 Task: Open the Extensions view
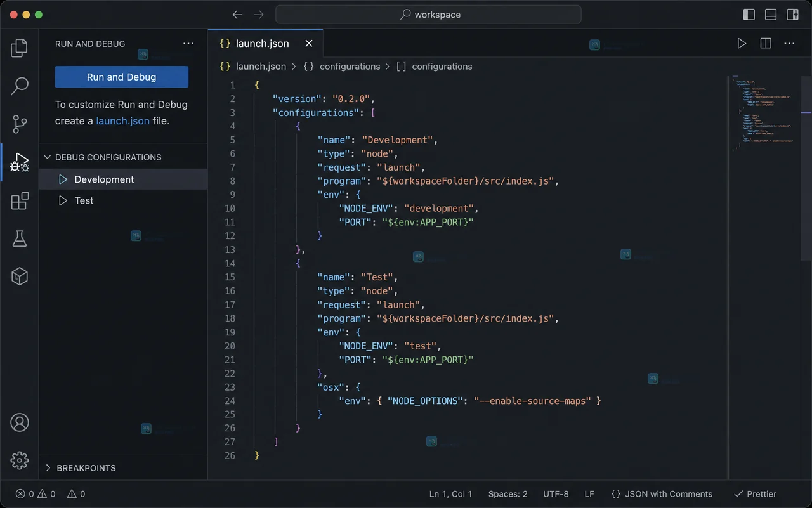tap(20, 200)
